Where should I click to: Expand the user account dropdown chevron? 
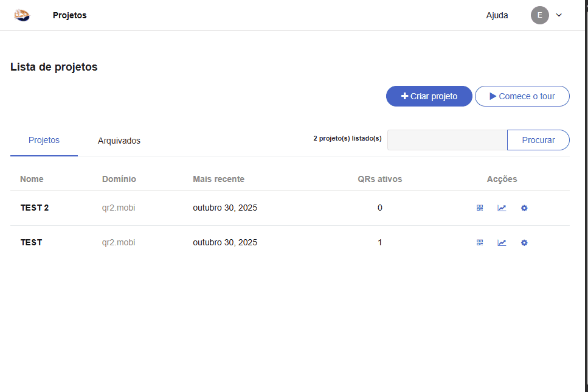click(559, 15)
